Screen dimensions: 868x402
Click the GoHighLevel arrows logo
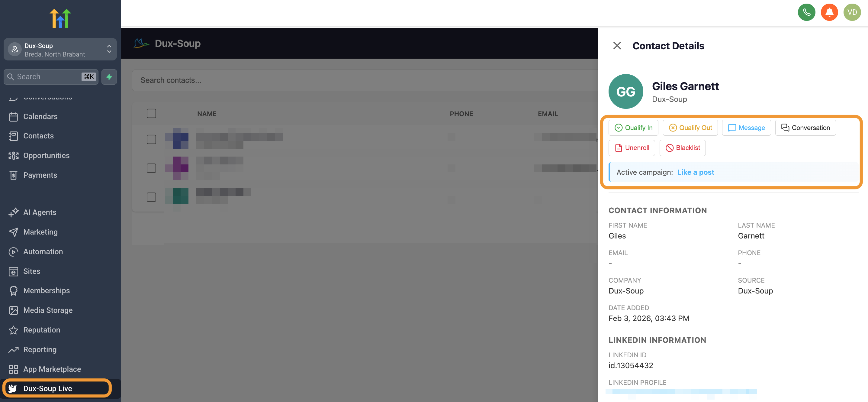coord(60,18)
